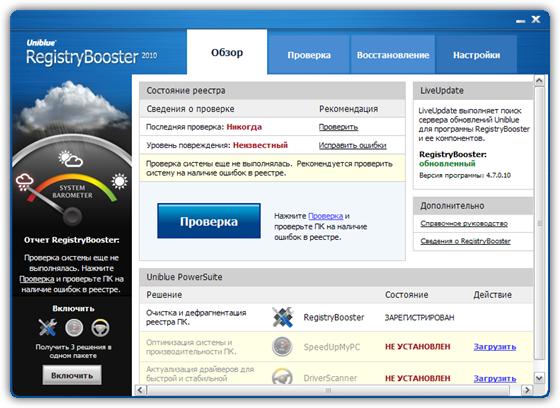Click sidebar crossed tools icon under Включить

click(48, 327)
